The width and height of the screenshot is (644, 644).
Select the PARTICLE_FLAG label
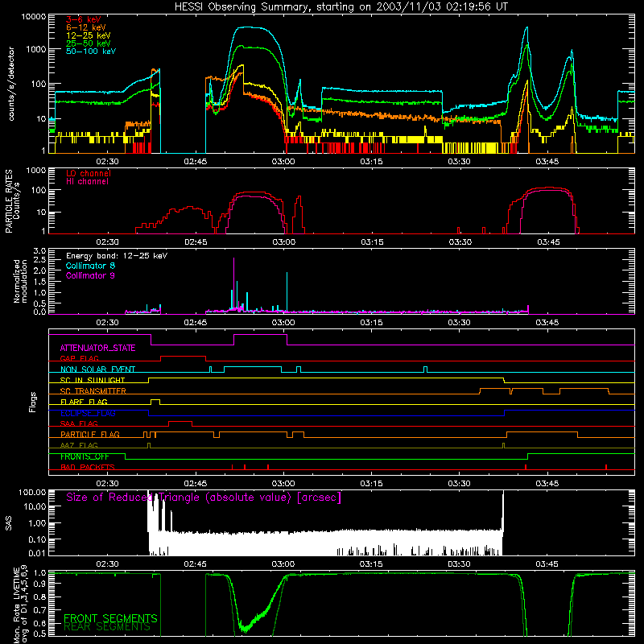pos(90,434)
